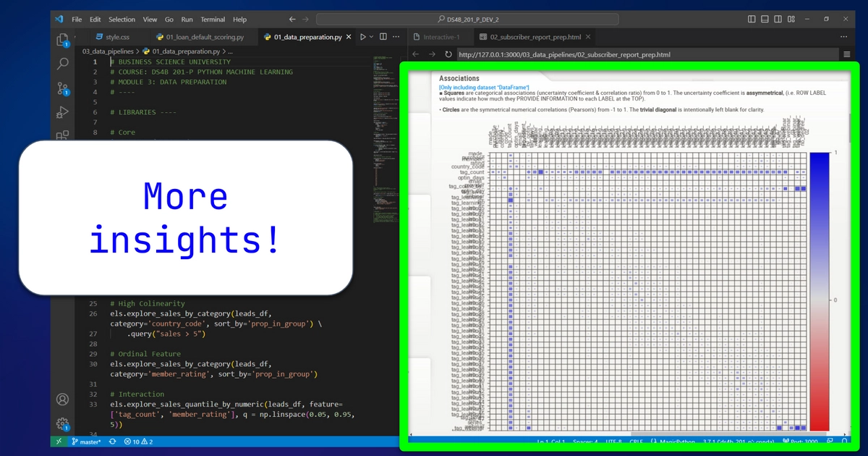Toggle the Panel layout icon
Image resolution: width=868 pixels, height=456 pixels.
click(x=766, y=20)
